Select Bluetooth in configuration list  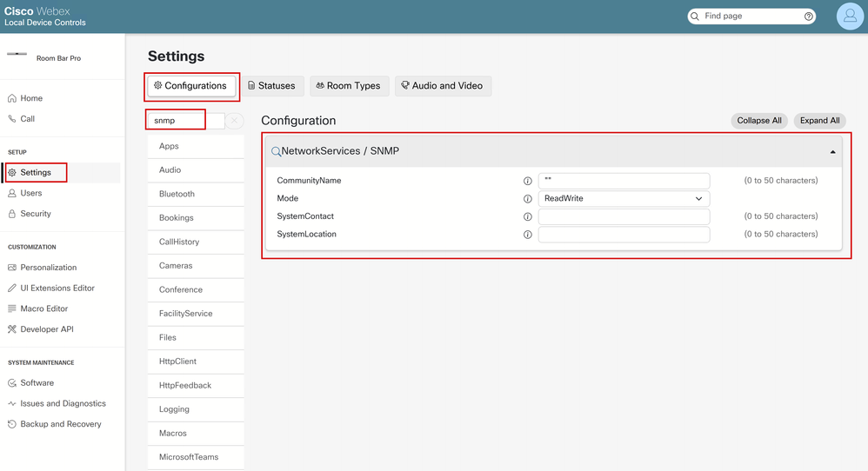(x=196, y=194)
